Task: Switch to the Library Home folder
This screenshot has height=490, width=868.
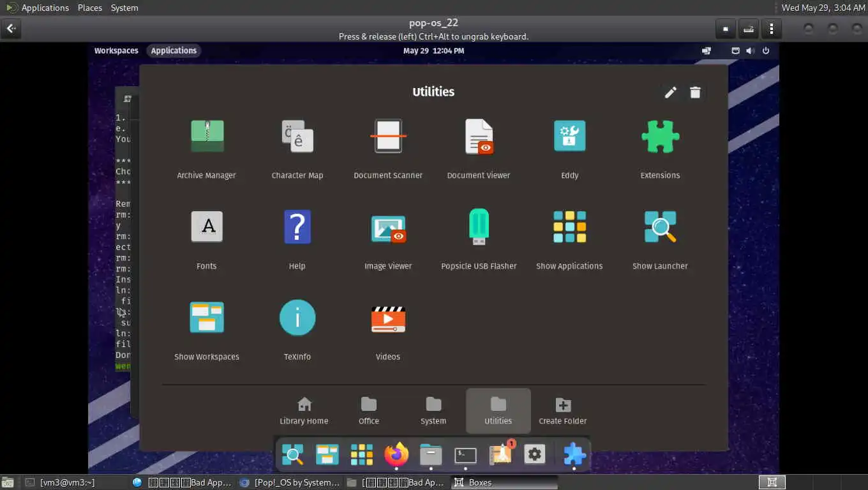Action: pyautogui.click(x=304, y=411)
